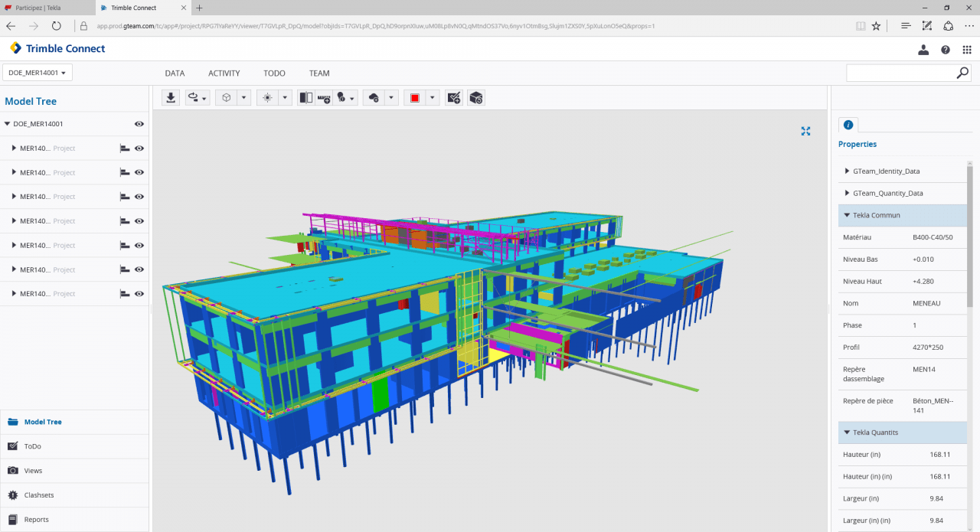The width and height of the screenshot is (980, 532).
Task: Open the ACTIVITY menu tab
Action: [x=224, y=73]
